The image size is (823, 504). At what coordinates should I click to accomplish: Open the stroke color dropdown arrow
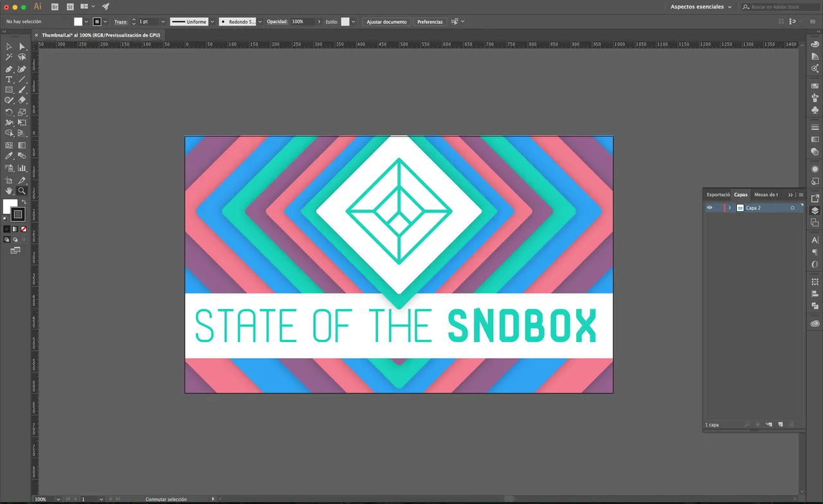click(105, 22)
